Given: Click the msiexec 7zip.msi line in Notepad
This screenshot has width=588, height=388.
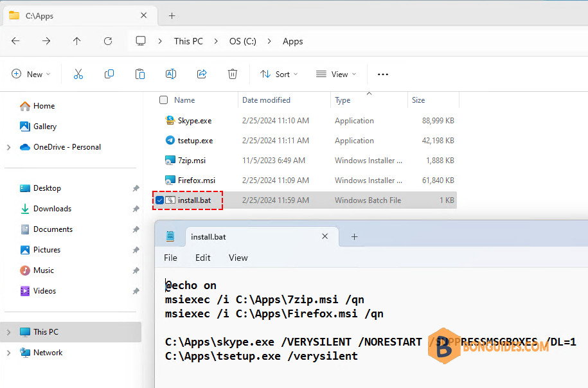Looking at the screenshot, I should click(x=265, y=299).
